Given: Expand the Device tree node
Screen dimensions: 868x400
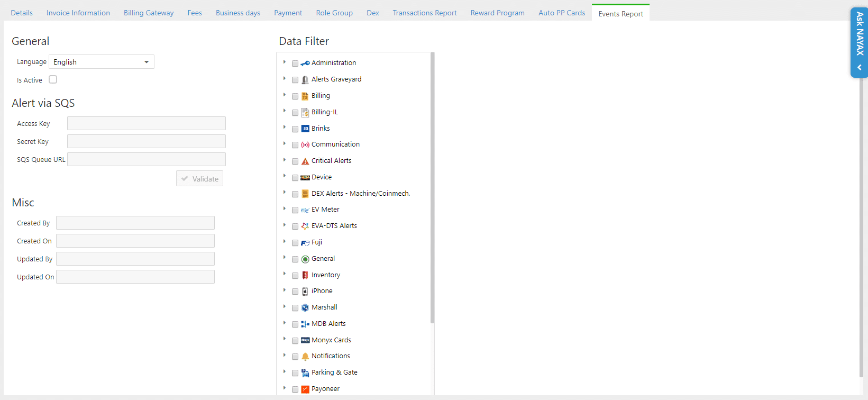Looking at the screenshot, I should 285,177.
